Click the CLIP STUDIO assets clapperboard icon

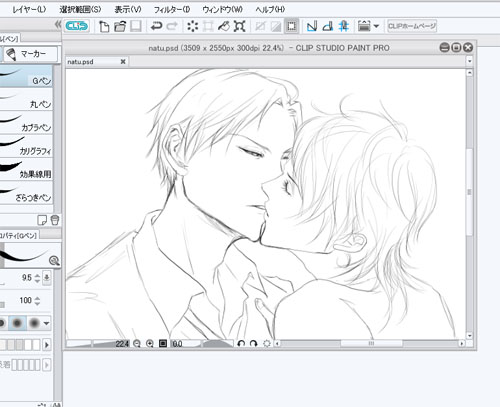(x=364, y=26)
